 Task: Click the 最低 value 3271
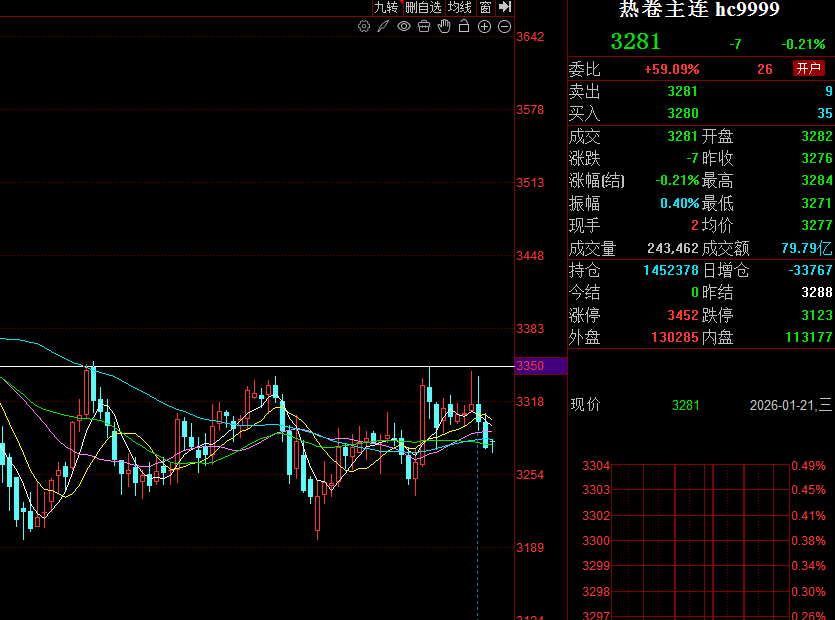click(x=817, y=203)
